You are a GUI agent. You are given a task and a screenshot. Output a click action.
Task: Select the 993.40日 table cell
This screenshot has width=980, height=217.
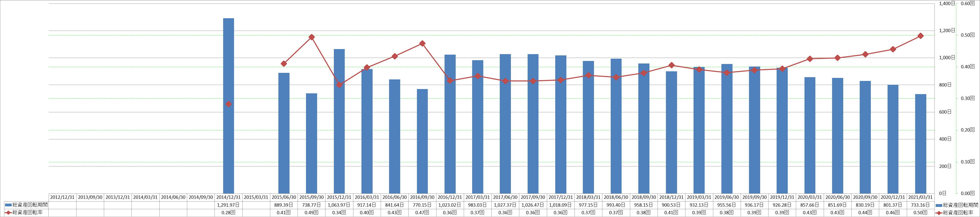point(616,205)
